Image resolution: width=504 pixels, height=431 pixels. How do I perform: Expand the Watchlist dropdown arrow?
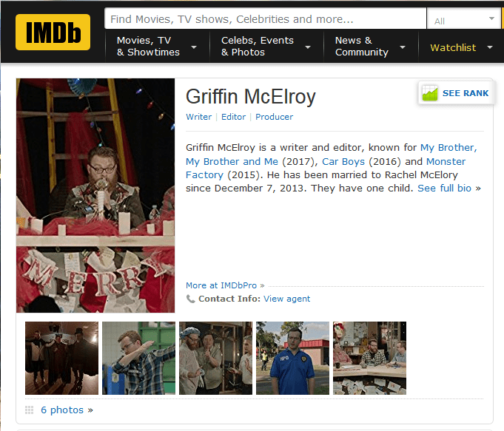pos(489,47)
